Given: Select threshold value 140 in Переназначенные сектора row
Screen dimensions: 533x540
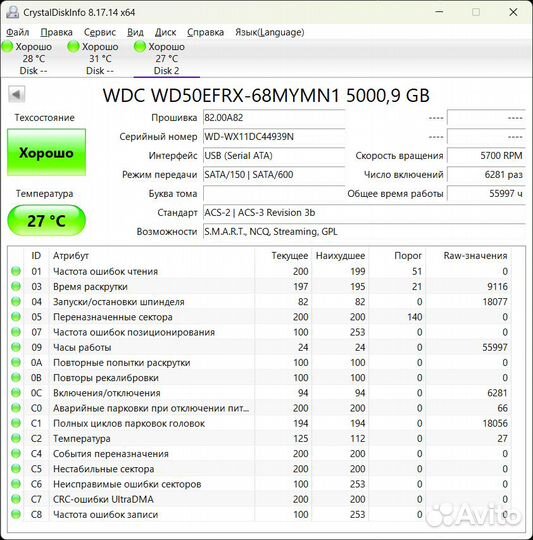Looking at the screenshot, I should 415,317.
